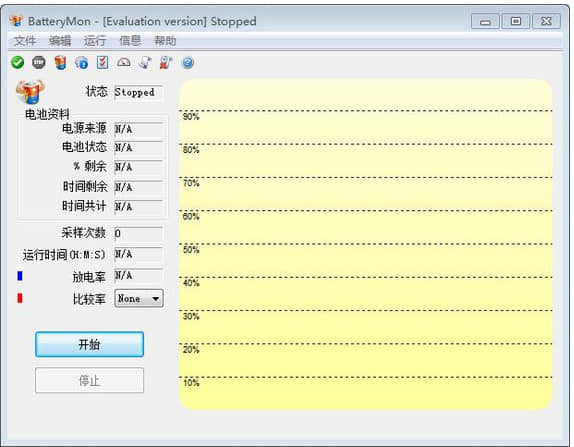
Task: Click the 停止 button
Action: coord(89,380)
